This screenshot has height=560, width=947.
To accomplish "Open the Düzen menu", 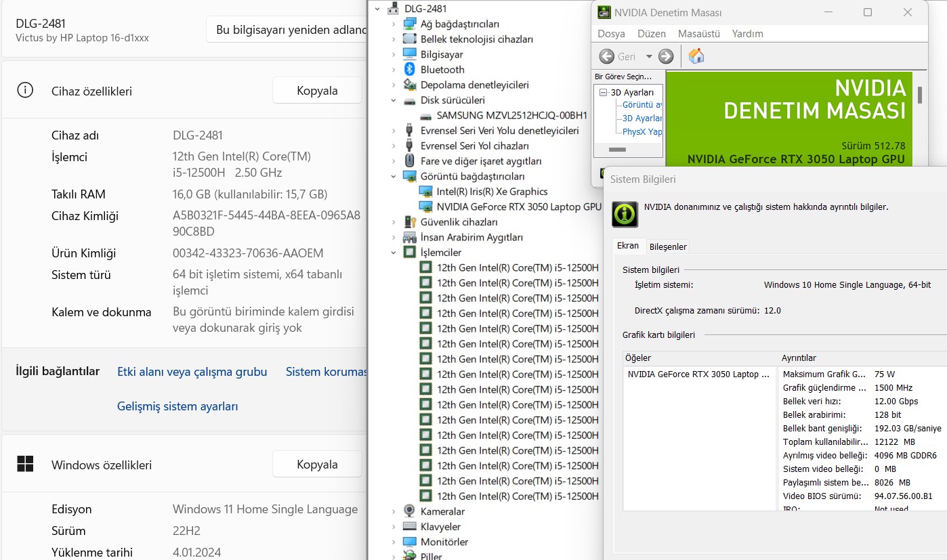I will tap(652, 33).
